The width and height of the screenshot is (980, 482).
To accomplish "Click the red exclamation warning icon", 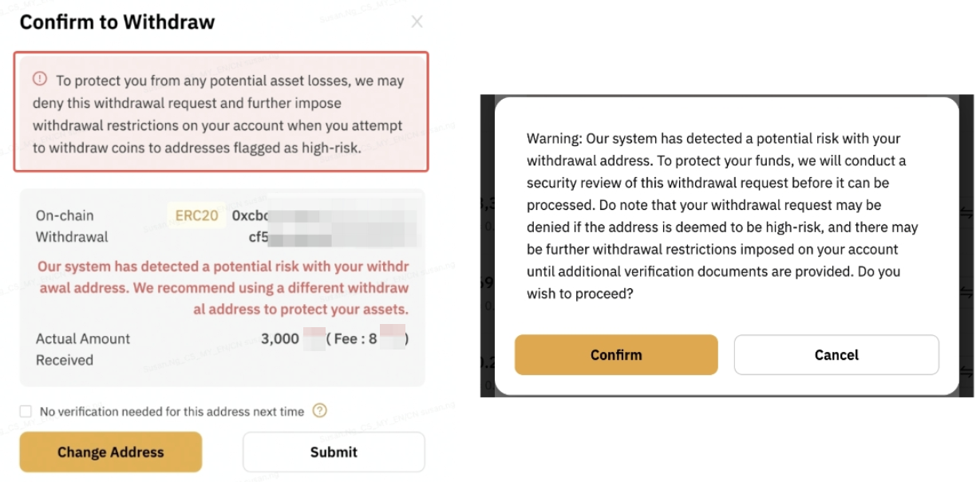I will coord(39,79).
